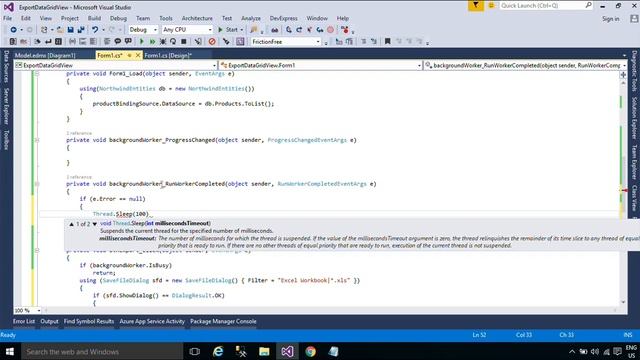Image resolution: width=640 pixels, height=360 pixels.
Task: Click the binoculars quick find icon
Action: tap(275, 30)
